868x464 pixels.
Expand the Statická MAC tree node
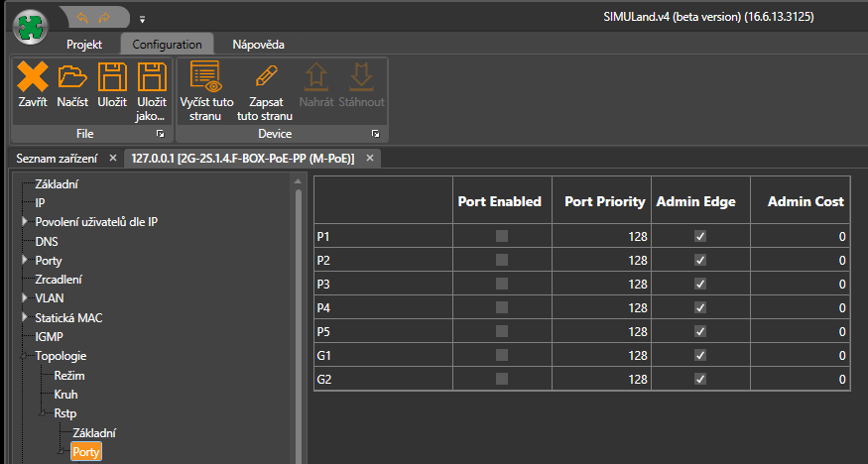pyautogui.click(x=25, y=317)
